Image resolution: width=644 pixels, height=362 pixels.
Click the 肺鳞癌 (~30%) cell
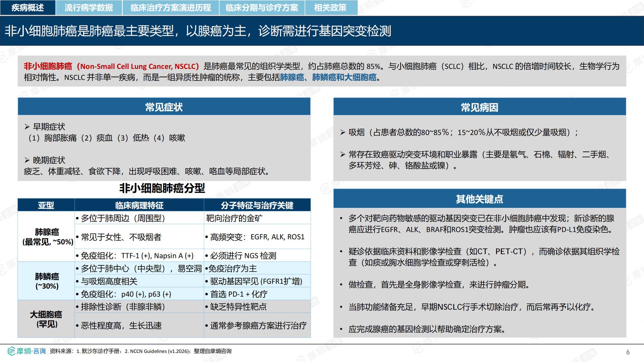46,281
